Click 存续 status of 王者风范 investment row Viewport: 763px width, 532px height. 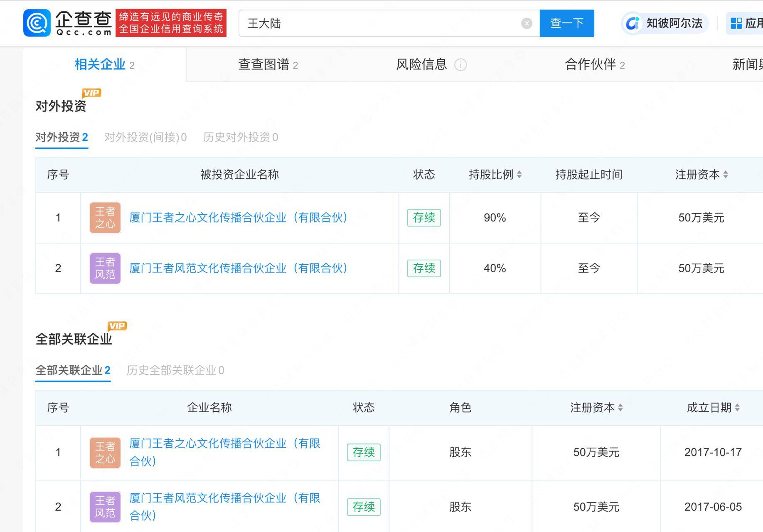424,268
